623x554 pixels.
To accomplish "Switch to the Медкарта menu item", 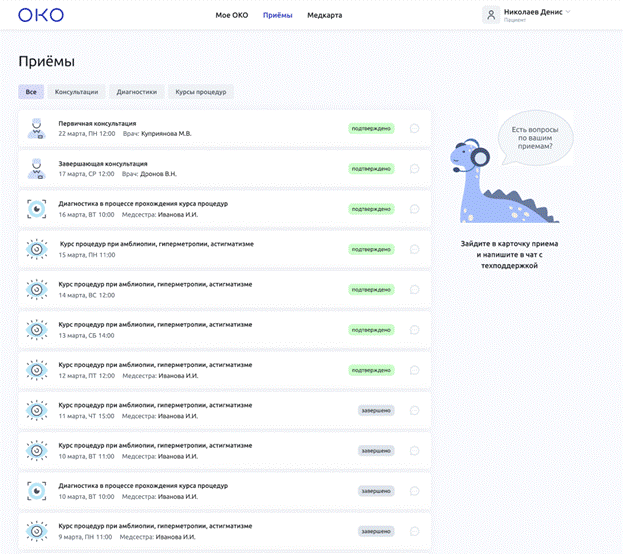I will 324,15.
